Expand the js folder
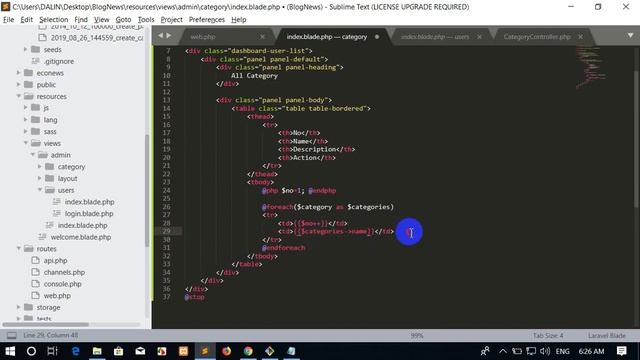The height and width of the screenshot is (360, 640). 25,108
